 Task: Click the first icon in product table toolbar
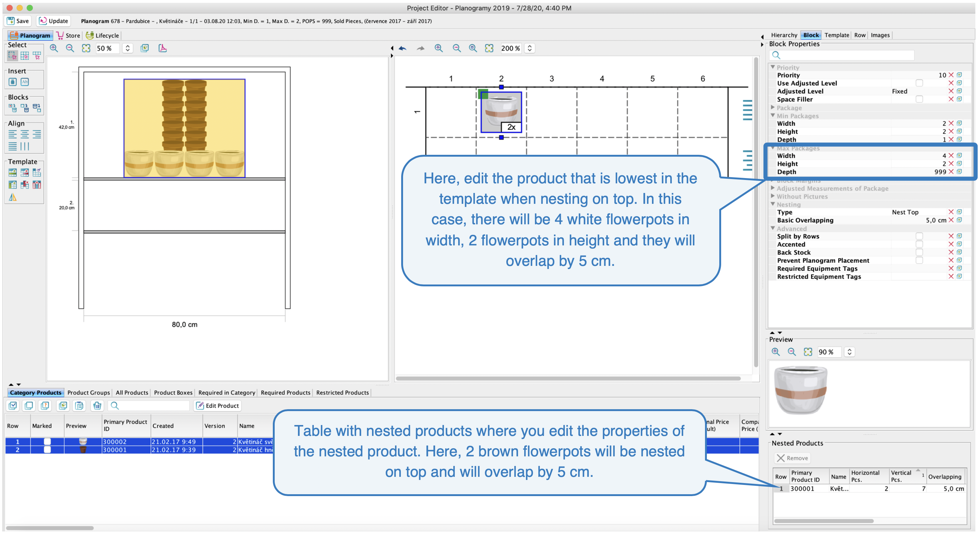[12, 406]
